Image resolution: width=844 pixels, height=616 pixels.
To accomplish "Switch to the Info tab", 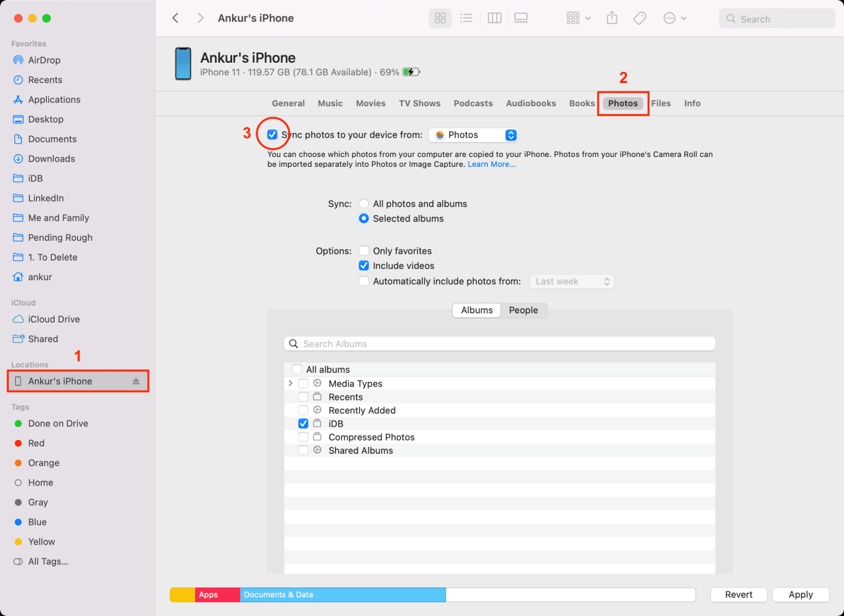I will pos(692,104).
